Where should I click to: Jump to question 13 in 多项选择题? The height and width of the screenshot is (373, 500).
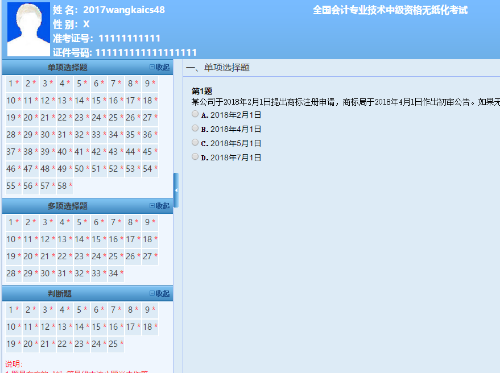65,239
